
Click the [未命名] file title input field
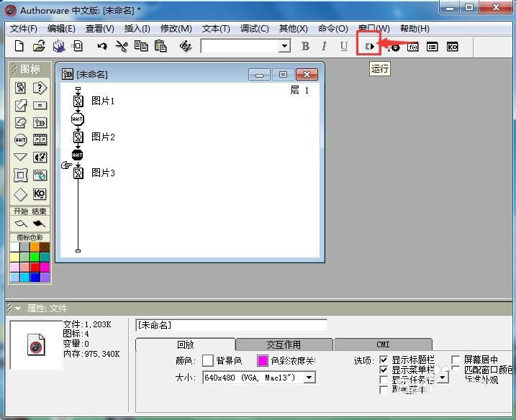tap(231, 325)
